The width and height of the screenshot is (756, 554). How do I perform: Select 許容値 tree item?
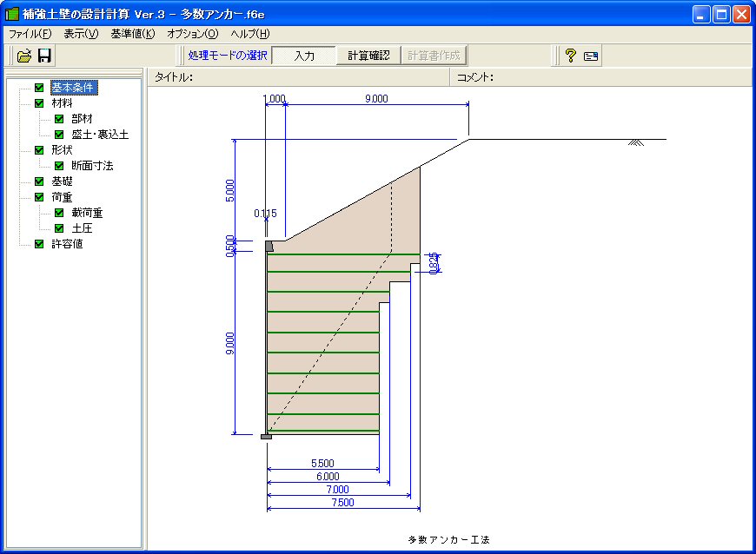[67, 244]
